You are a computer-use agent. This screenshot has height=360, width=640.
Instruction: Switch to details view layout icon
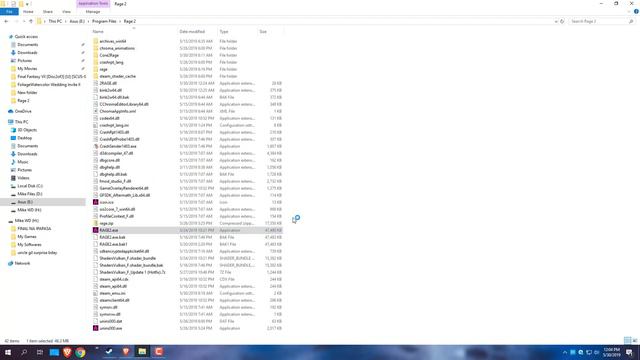coord(627,340)
